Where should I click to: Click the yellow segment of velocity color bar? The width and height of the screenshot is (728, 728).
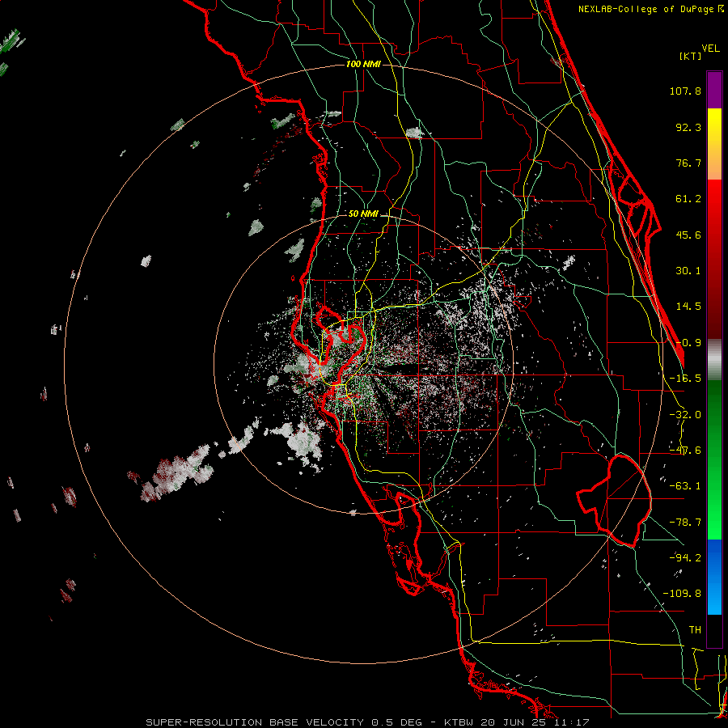[714, 144]
